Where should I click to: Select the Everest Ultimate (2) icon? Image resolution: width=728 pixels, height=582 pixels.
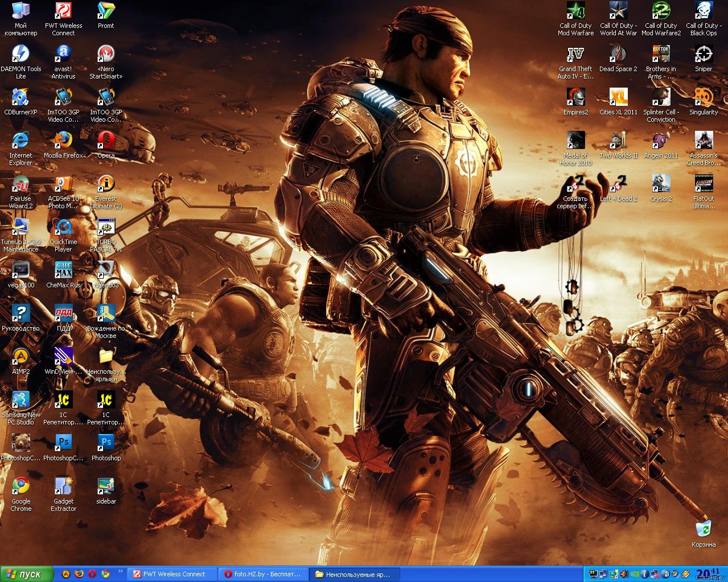[x=106, y=191]
